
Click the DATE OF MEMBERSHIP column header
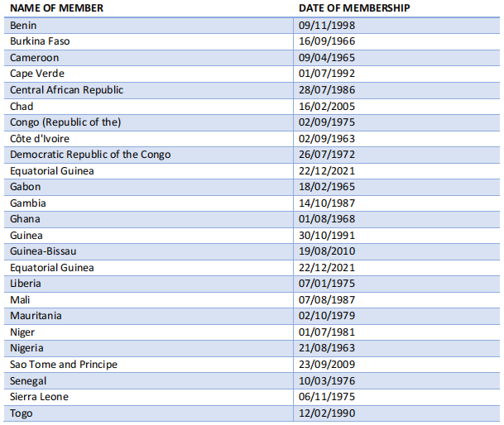click(x=354, y=8)
